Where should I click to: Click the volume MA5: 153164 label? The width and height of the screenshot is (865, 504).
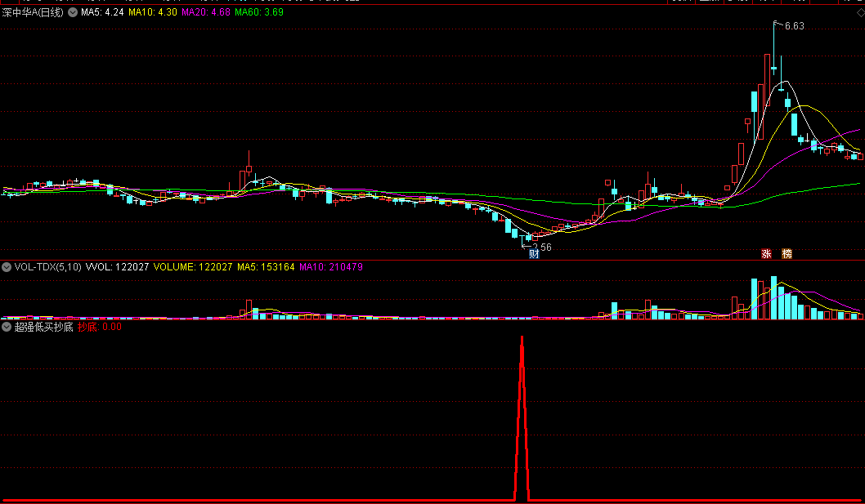[x=266, y=267]
